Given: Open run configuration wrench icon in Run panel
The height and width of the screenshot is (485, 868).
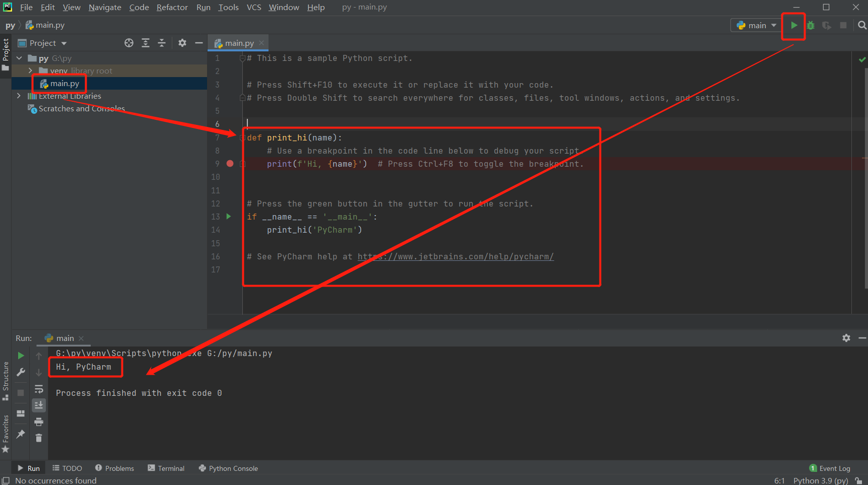Looking at the screenshot, I should tap(21, 372).
